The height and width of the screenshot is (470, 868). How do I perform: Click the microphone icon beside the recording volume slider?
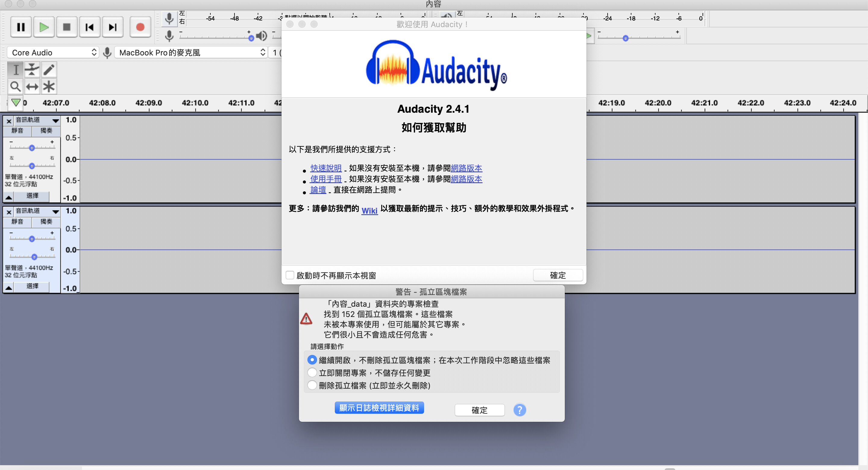coord(169,36)
